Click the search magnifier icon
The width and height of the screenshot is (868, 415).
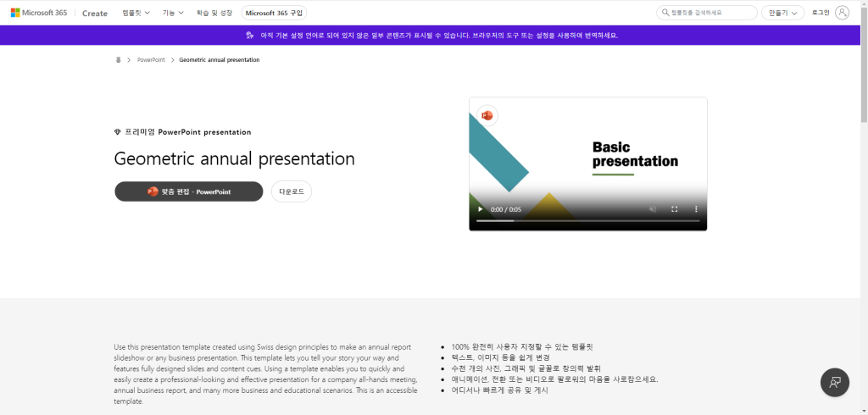(665, 13)
